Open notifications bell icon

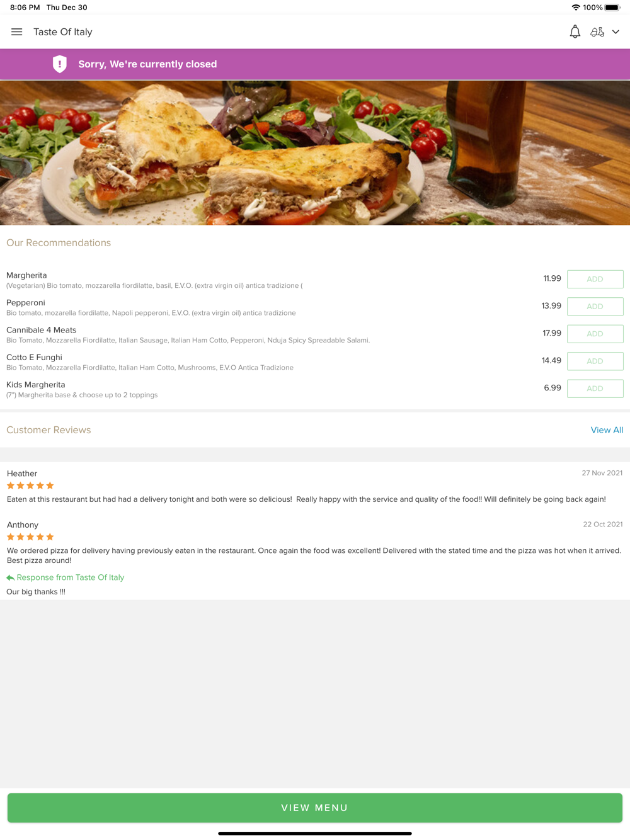pos(575,32)
